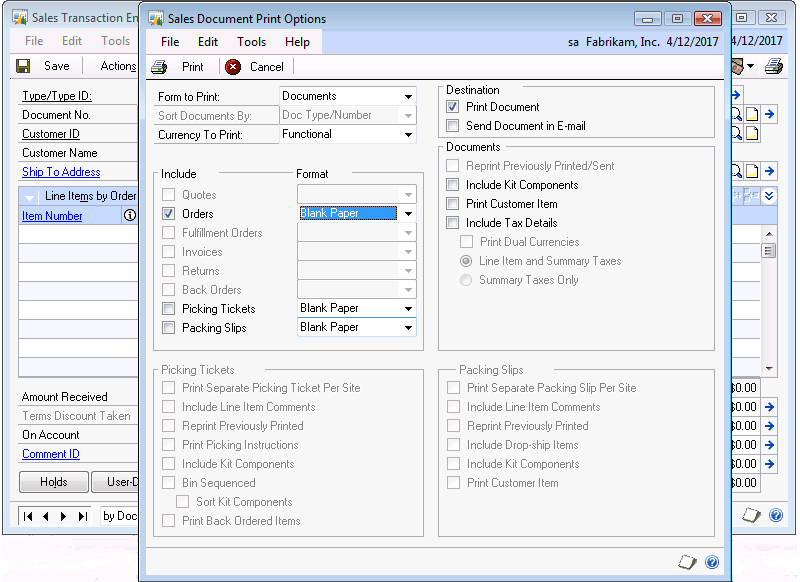The image size is (800, 582).
Task: Open the Tools menu in dialog
Action: coord(251,42)
